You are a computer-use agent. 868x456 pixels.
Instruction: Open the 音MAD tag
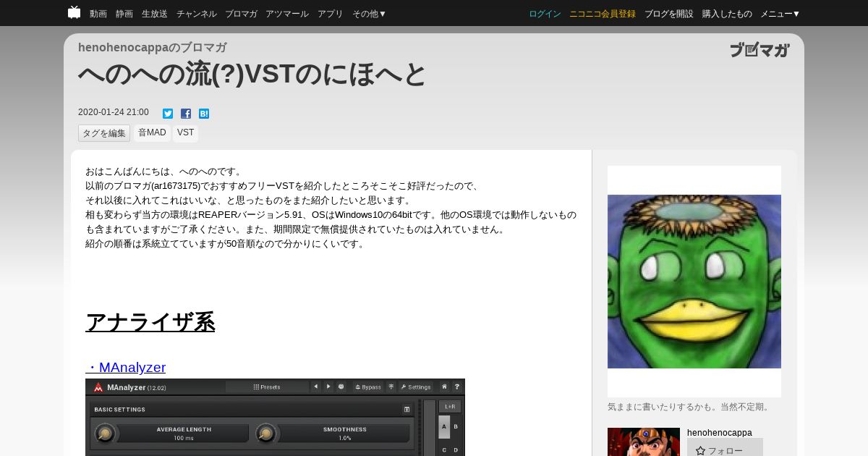pyautogui.click(x=152, y=133)
